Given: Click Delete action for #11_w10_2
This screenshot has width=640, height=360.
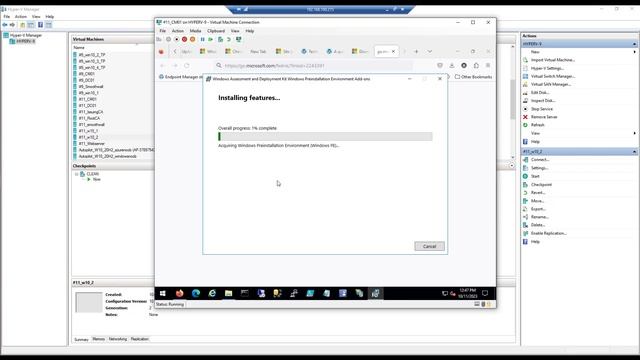Looking at the screenshot, I should coord(538,225).
